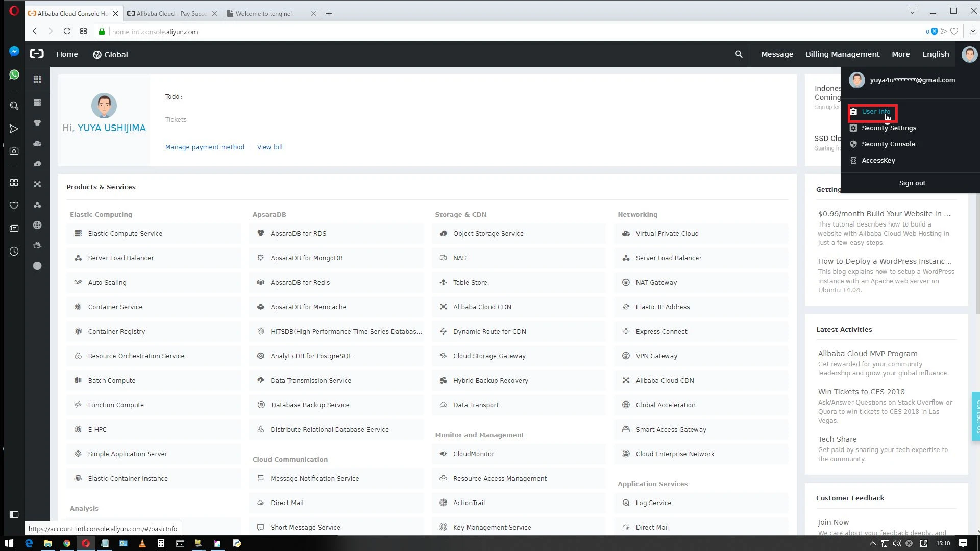This screenshot has width=980, height=551.
Task: Click the profile avatar thumbnail
Action: tap(104, 106)
